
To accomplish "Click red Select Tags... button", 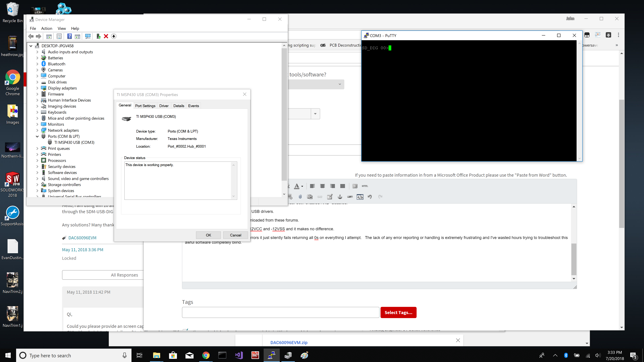I will (x=398, y=313).
